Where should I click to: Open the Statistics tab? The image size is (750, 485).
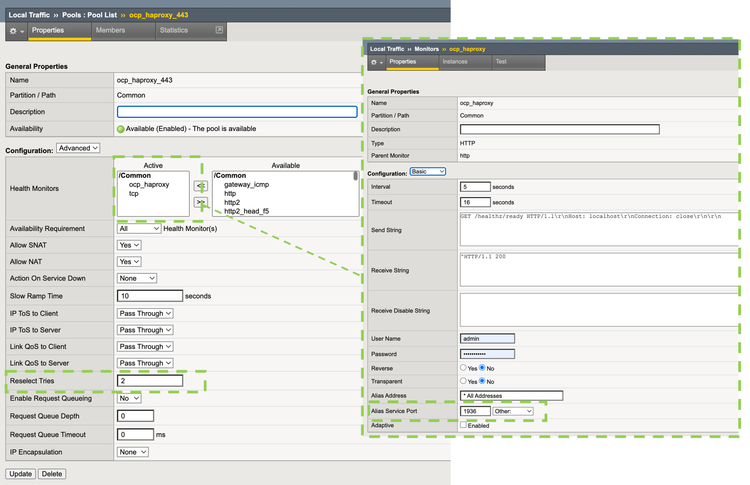tap(173, 31)
